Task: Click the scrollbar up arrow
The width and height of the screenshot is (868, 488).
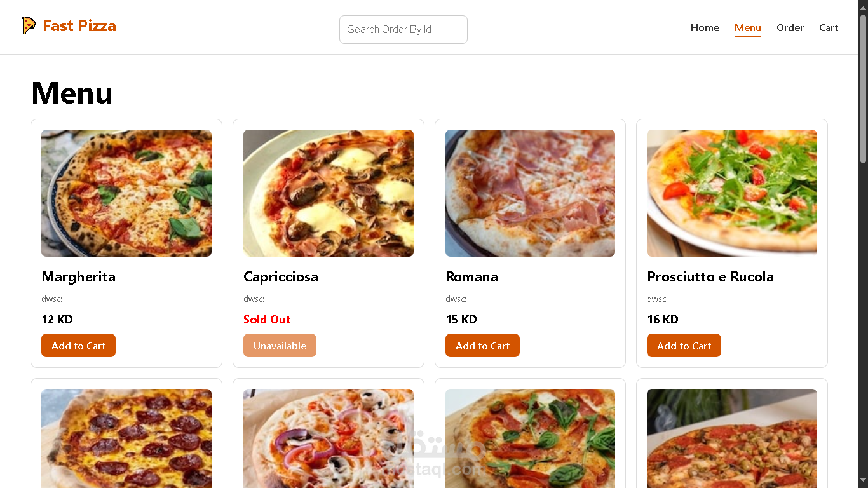Action: [x=863, y=6]
